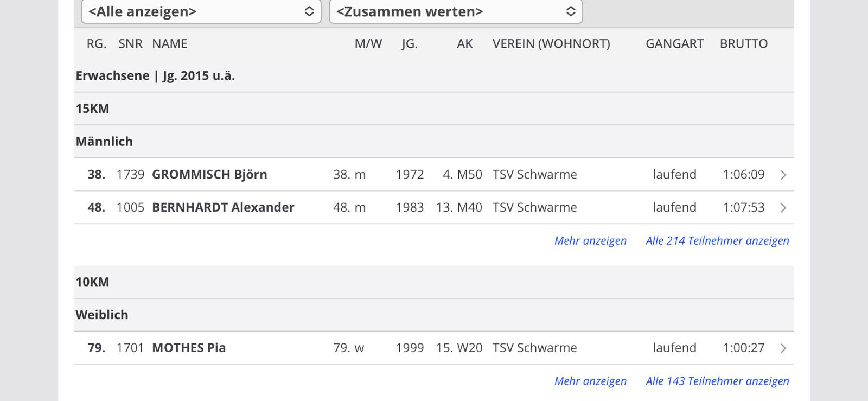Click Mehr anzeigen under 15KM results

590,241
